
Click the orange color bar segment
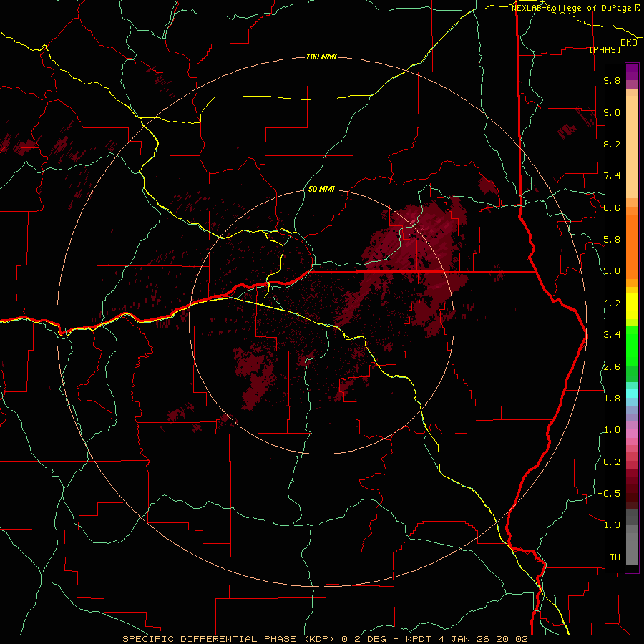[x=632, y=246]
